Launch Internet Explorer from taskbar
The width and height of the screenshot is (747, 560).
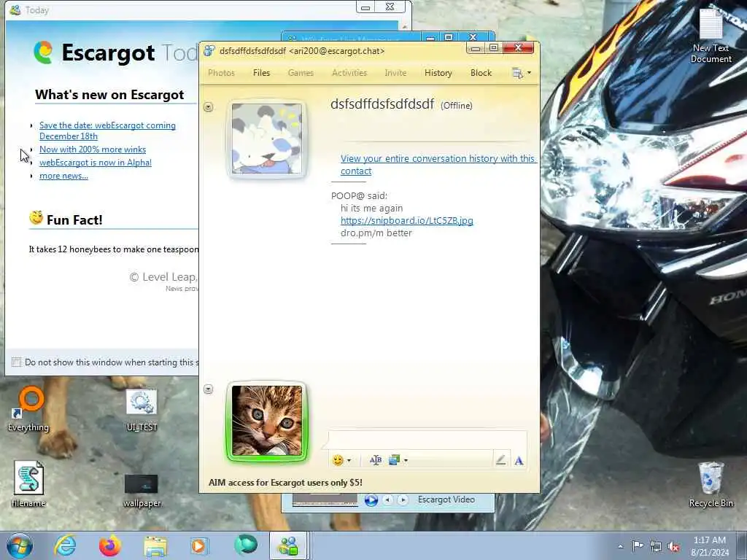[x=64, y=545]
